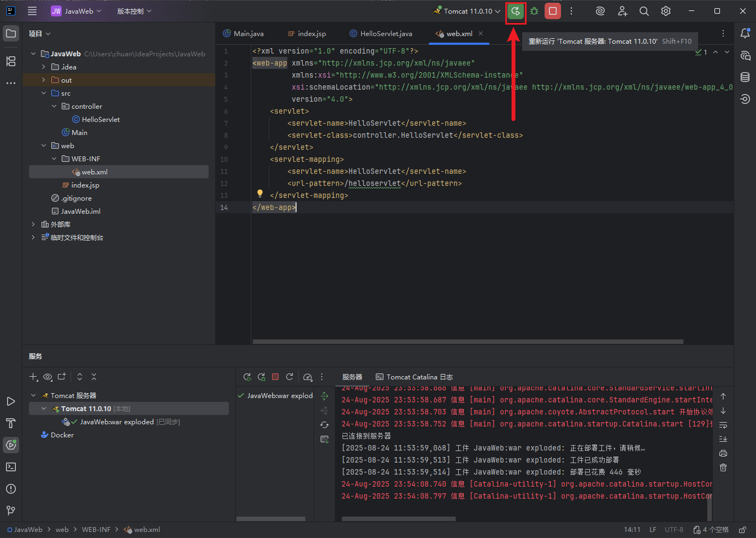The image size is (756, 538).
Task: Click the eye view options in Services
Action: click(x=48, y=377)
